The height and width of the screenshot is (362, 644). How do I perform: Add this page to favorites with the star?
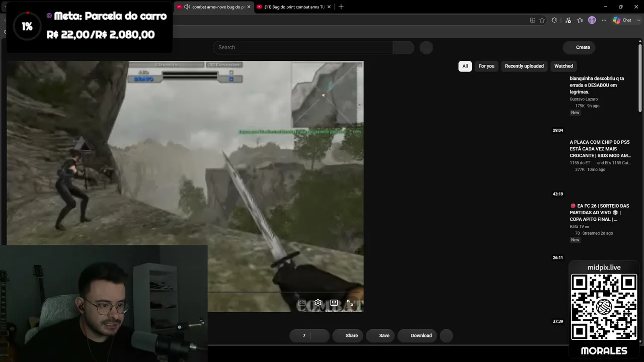click(x=542, y=20)
